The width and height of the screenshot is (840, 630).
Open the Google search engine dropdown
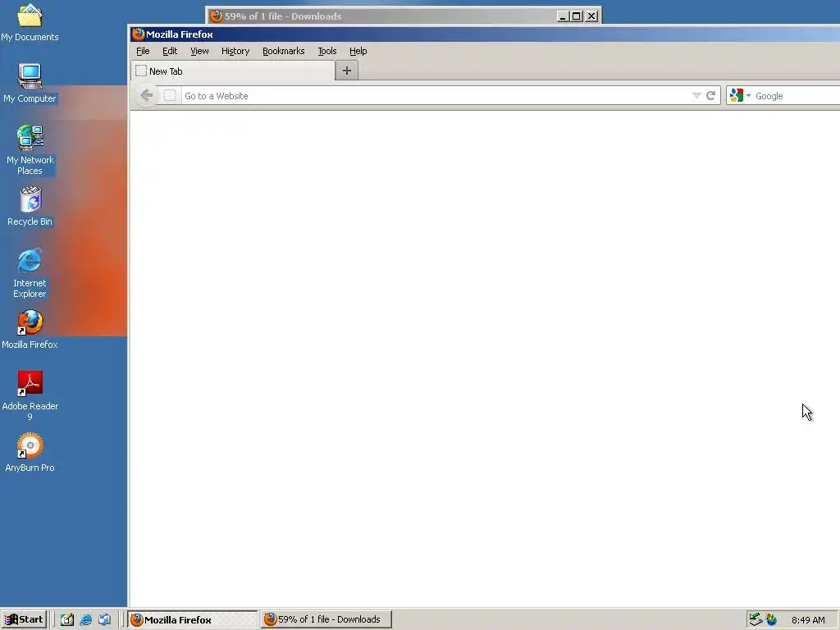pyautogui.click(x=741, y=96)
